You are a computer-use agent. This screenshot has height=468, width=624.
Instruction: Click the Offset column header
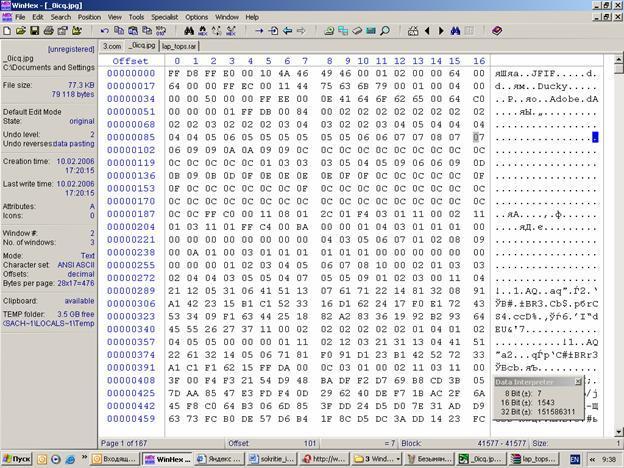[130, 60]
